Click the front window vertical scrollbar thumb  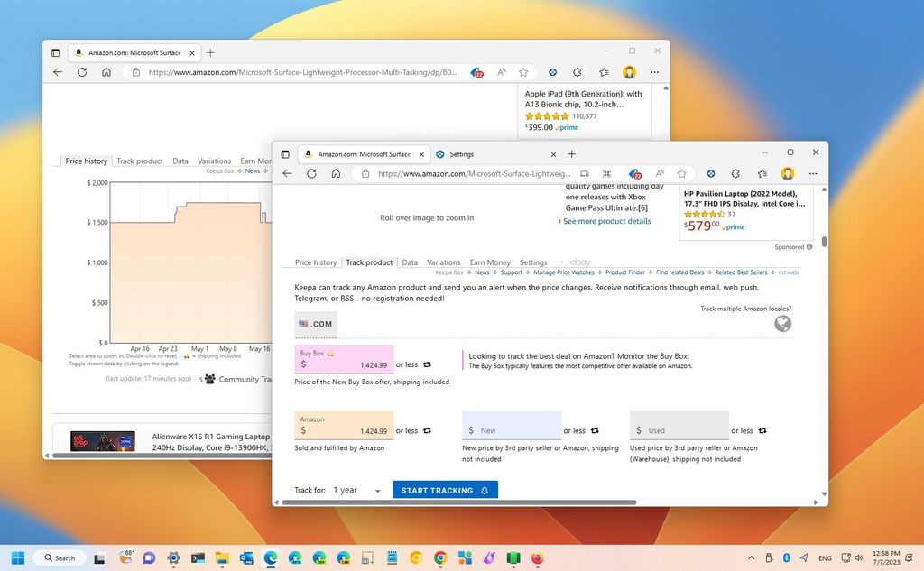coord(824,242)
